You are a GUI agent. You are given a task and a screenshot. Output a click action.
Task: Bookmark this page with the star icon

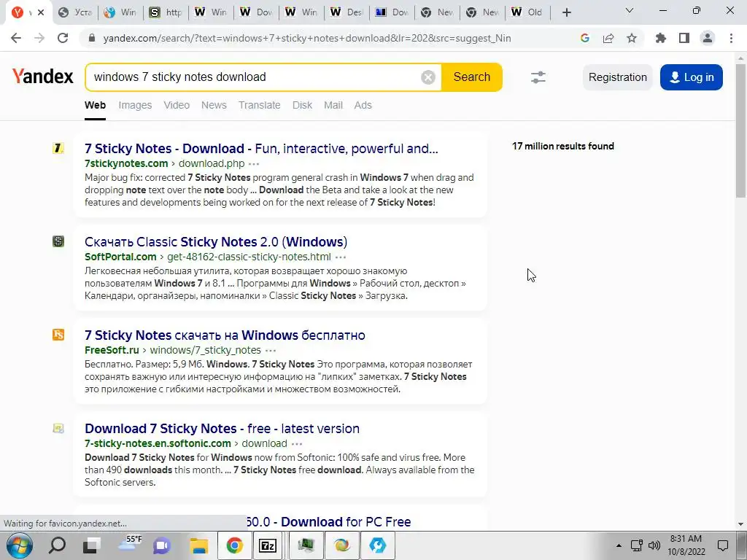632,38
